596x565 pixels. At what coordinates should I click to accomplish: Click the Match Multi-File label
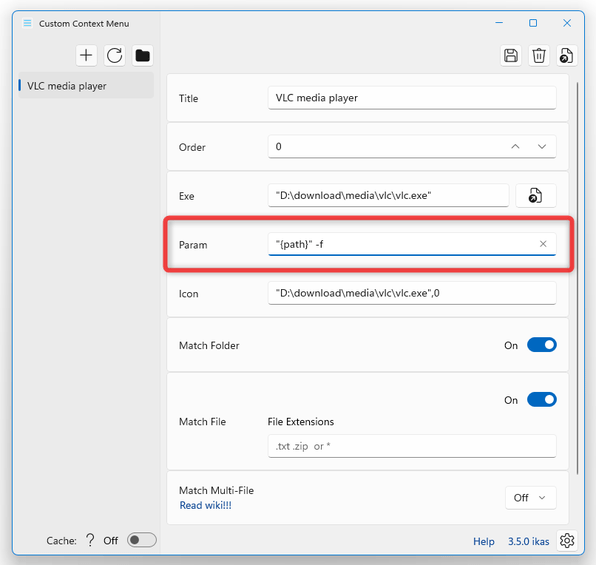tap(216, 490)
